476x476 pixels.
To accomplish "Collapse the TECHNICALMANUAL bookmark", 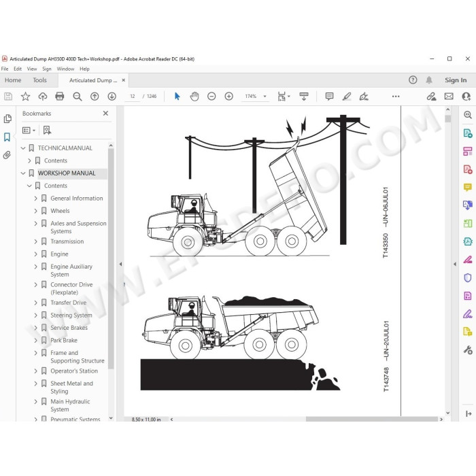I will [x=23, y=148].
